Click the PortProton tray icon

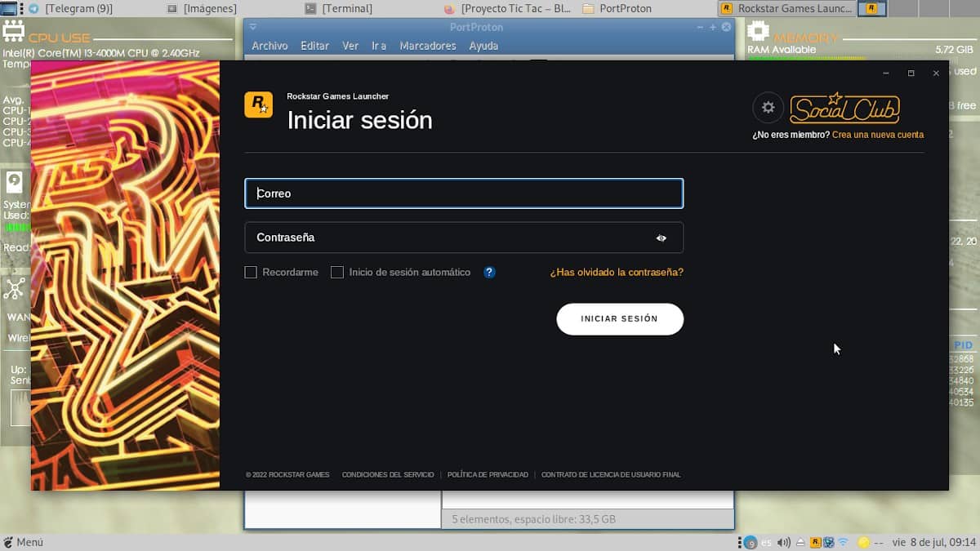[828, 542]
